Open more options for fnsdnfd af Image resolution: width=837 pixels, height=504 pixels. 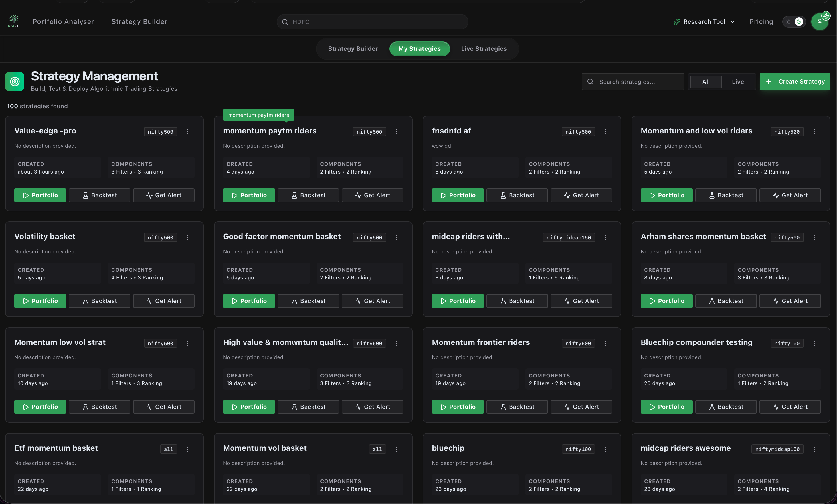point(605,132)
